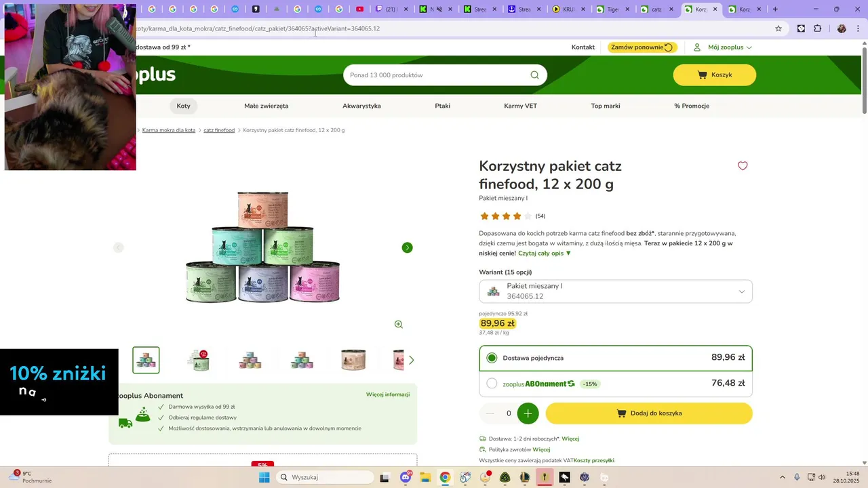Screen dimensions: 868x488
Task: Zoom product image with magnifier icon
Action: [x=399, y=325]
